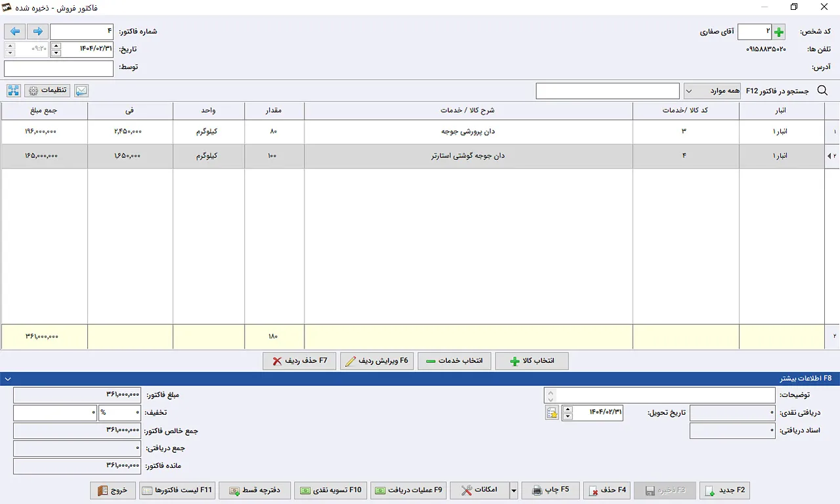Click توسط input field
This screenshot has width=840, height=504.
[58, 68]
